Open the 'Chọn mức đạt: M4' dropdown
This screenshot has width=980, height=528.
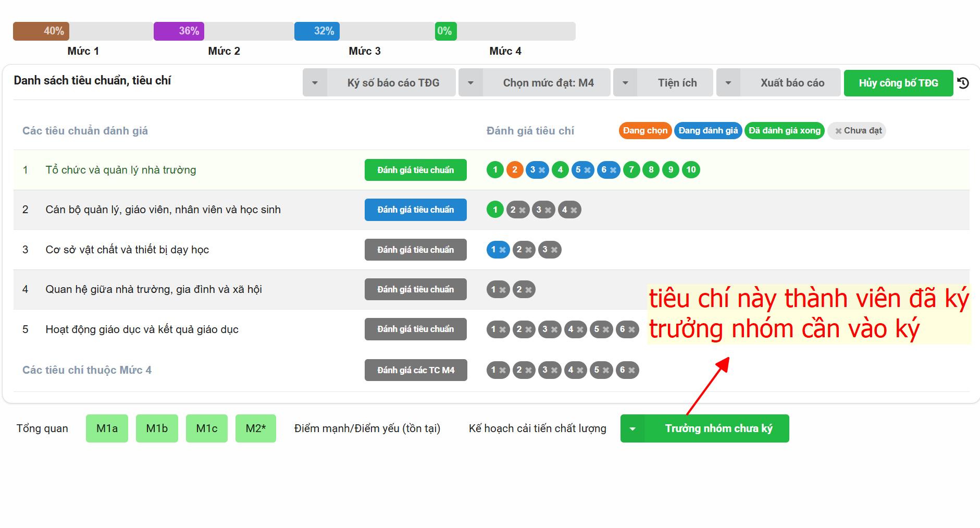pyautogui.click(x=548, y=83)
